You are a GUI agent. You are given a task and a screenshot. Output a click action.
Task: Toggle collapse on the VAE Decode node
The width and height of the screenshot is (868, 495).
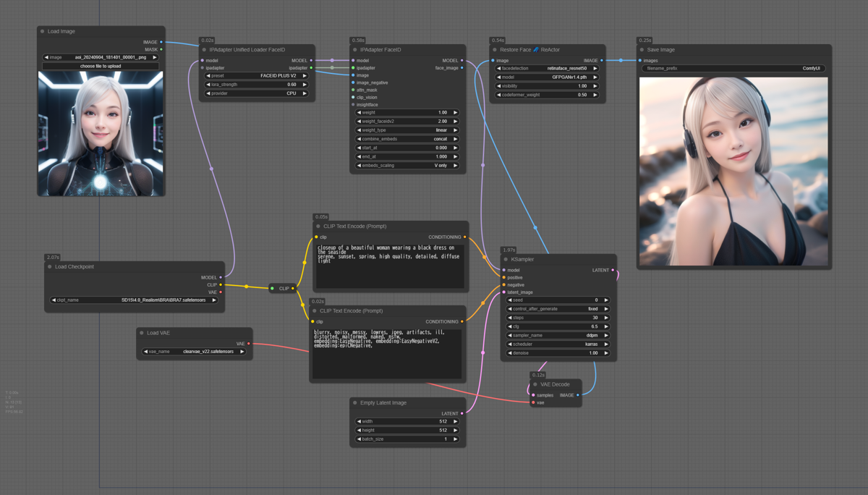coord(535,384)
